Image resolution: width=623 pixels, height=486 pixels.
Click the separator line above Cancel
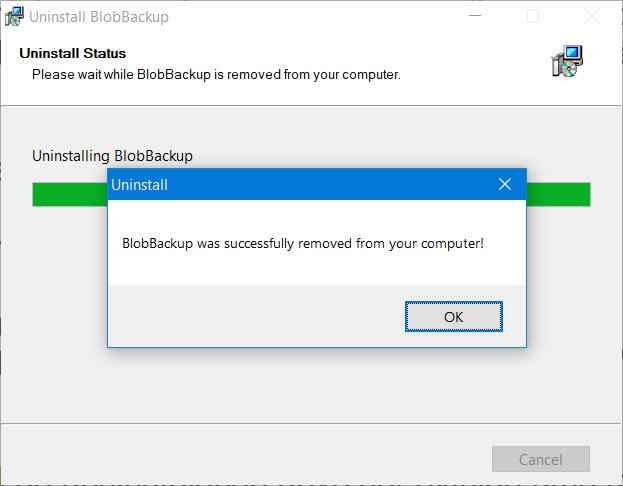click(300, 425)
